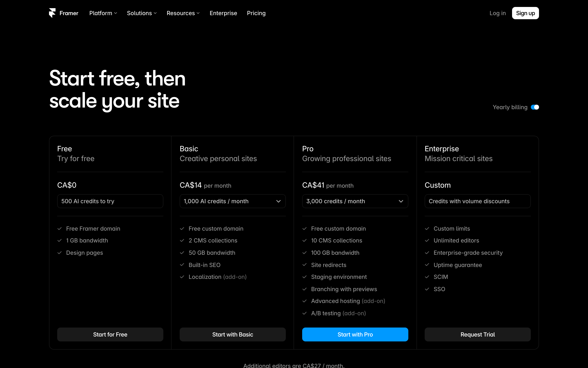Click the Sign up button
588x368 pixels.
[525, 13]
